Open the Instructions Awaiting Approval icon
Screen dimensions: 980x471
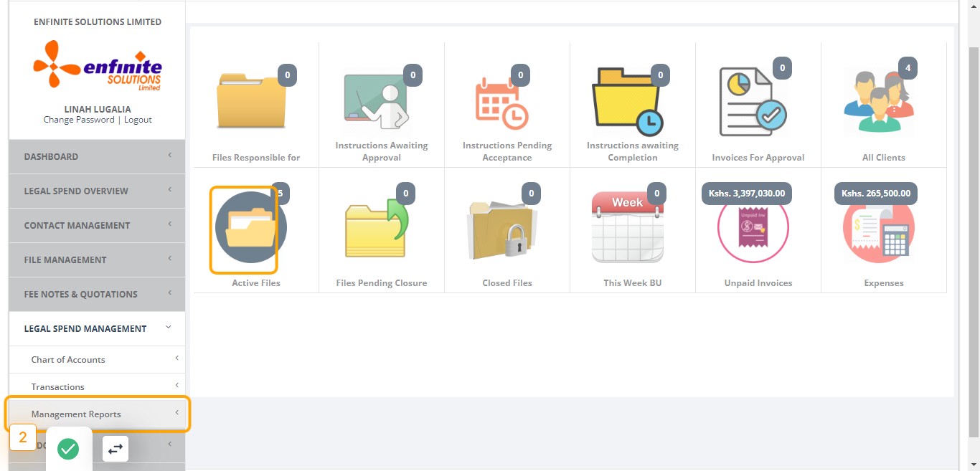377,101
